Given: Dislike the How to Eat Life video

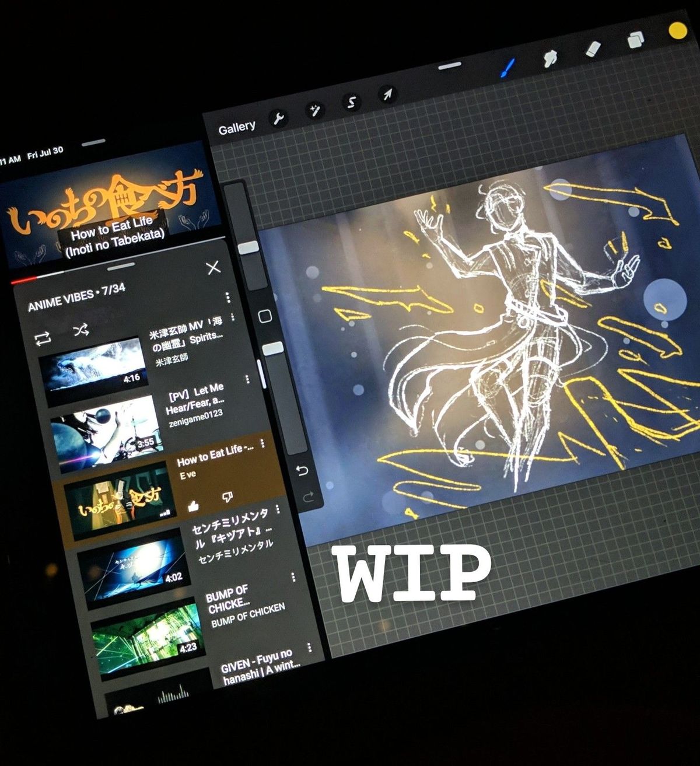Looking at the screenshot, I should (227, 497).
